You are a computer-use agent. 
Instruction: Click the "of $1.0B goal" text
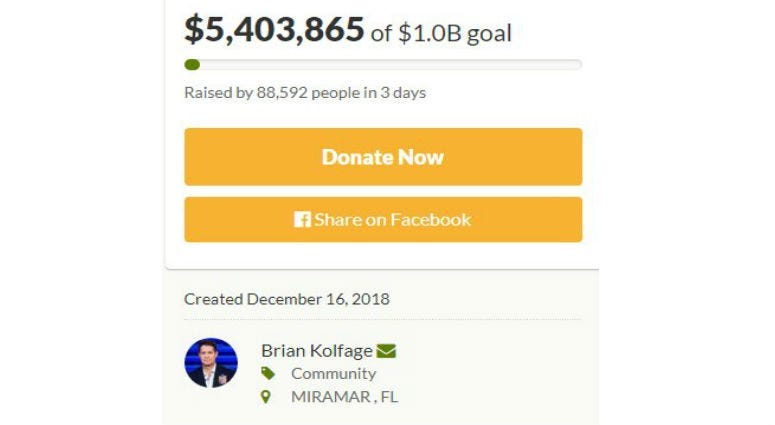point(441,33)
